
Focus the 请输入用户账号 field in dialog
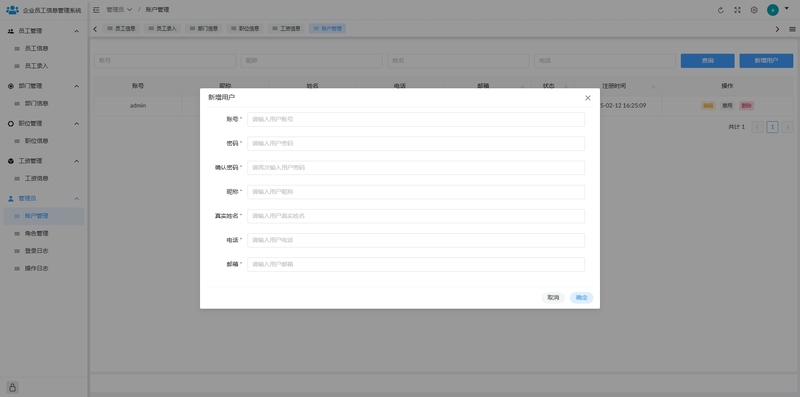[x=416, y=119]
